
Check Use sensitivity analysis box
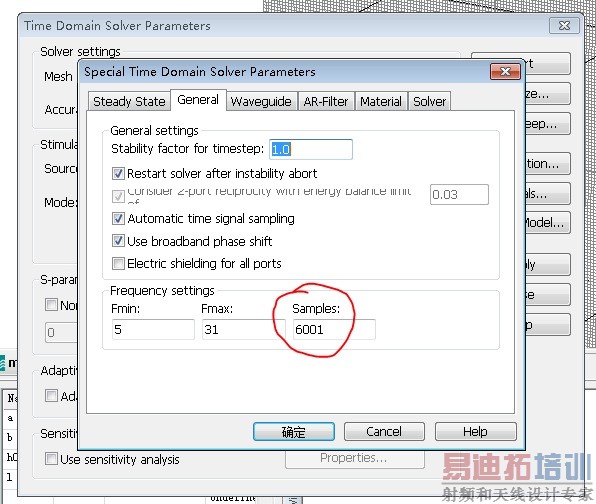(51, 459)
